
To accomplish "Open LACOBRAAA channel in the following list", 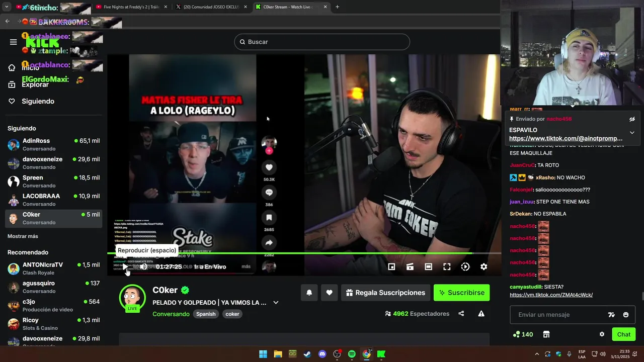I will [x=53, y=200].
